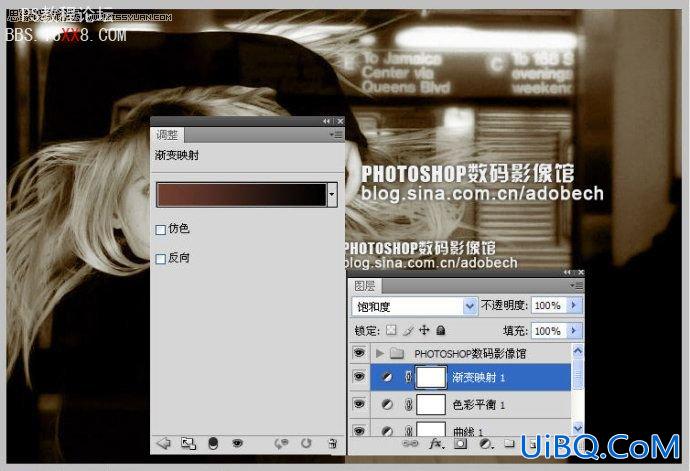690x471 pixels.
Task: Switch to 图层 Layers tab
Action: click(365, 286)
